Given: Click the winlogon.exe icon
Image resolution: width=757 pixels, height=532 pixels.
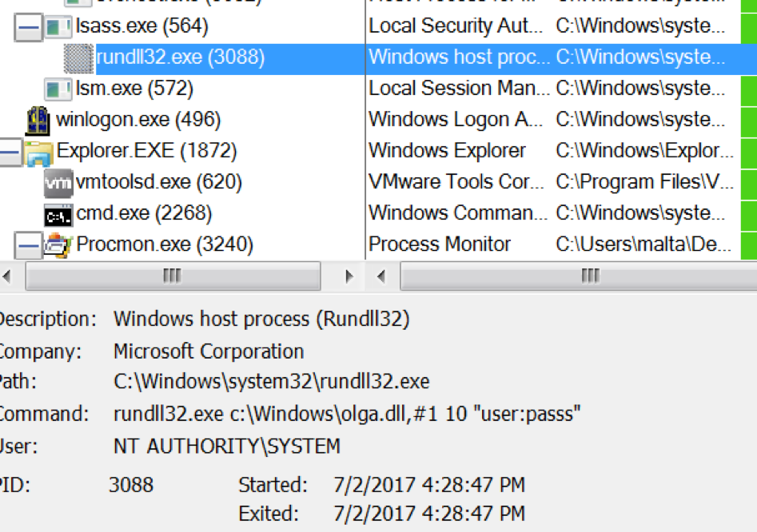Looking at the screenshot, I should click(x=38, y=121).
